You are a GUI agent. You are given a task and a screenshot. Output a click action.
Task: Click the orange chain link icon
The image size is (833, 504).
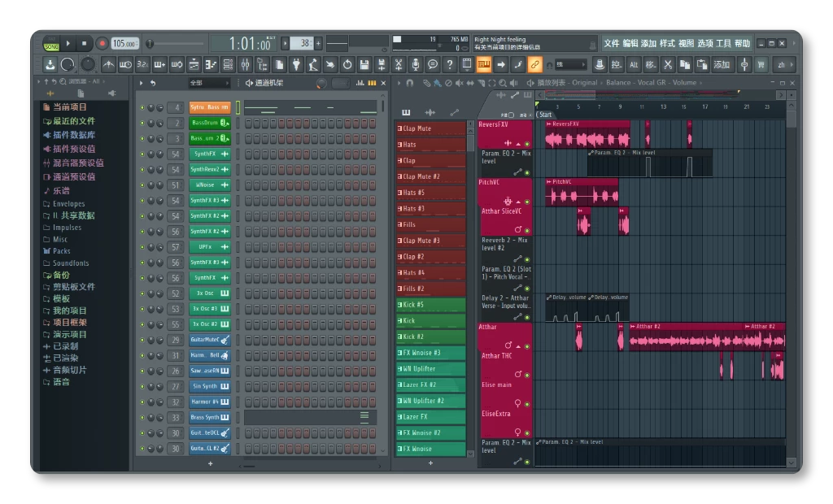point(534,65)
